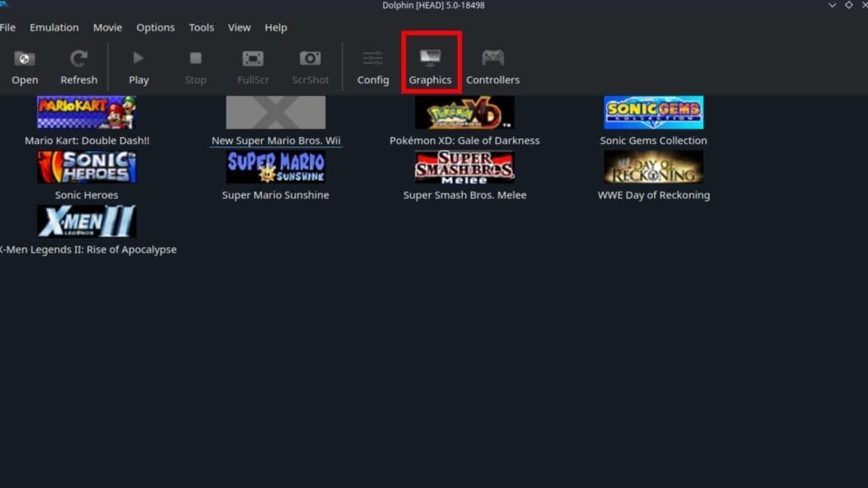Click 'Mario Kart: Double Dash!!' title text
This screenshot has height=488, width=868.
pyautogui.click(x=87, y=141)
